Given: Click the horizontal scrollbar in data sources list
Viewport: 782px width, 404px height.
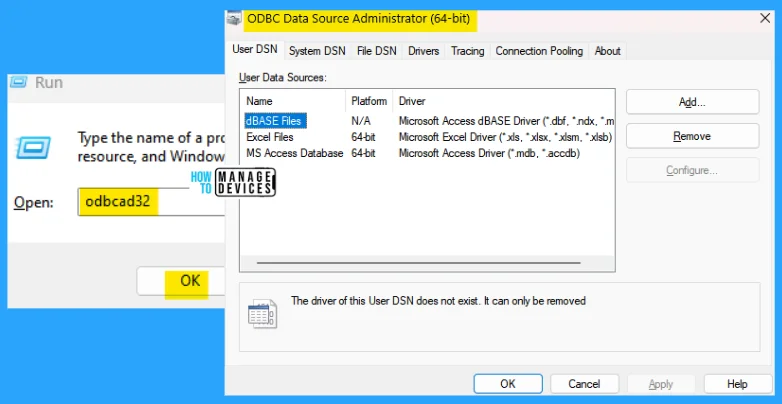Looking at the screenshot, I should (418, 262).
